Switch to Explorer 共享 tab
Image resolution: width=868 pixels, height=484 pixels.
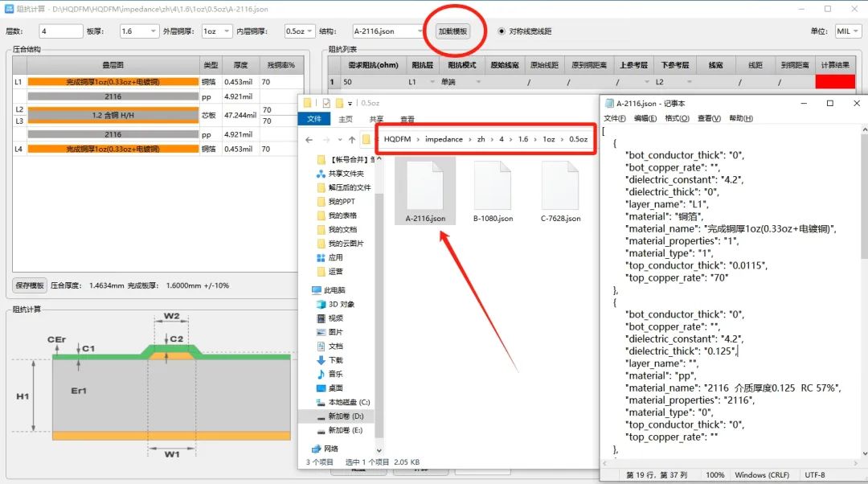[376, 119]
